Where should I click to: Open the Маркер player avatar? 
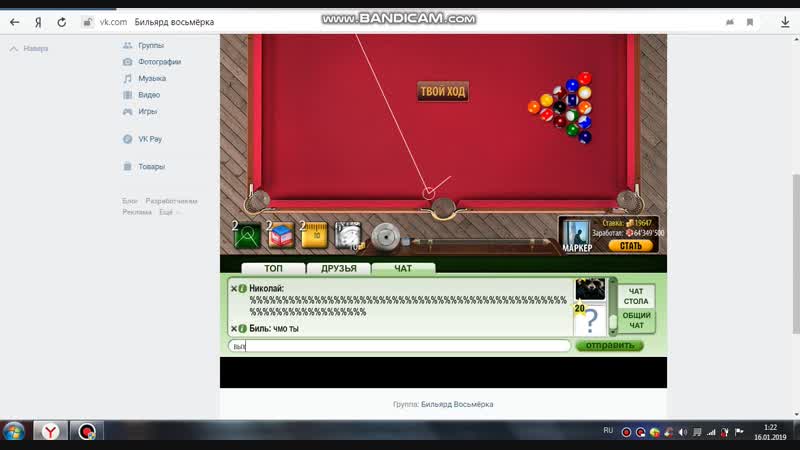click(577, 236)
